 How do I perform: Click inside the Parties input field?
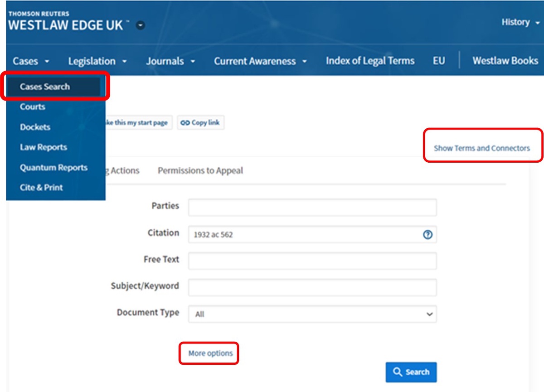pos(311,207)
